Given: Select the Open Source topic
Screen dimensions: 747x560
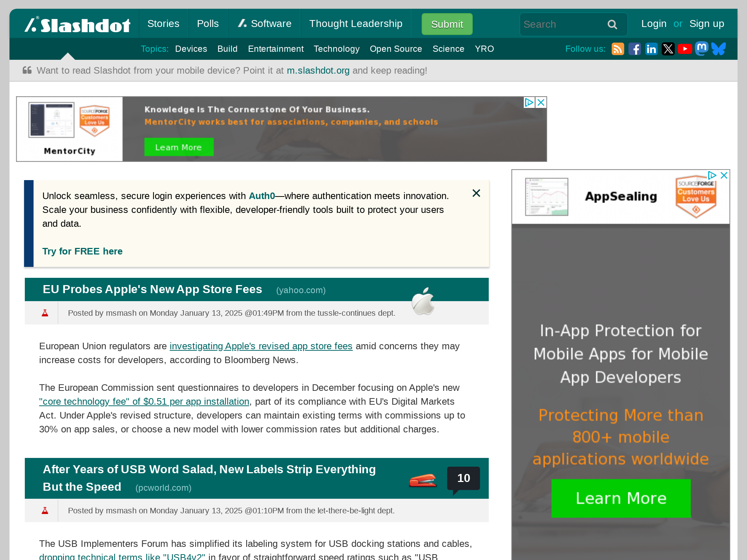Looking at the screenshot, I should (x=396, y=49).
